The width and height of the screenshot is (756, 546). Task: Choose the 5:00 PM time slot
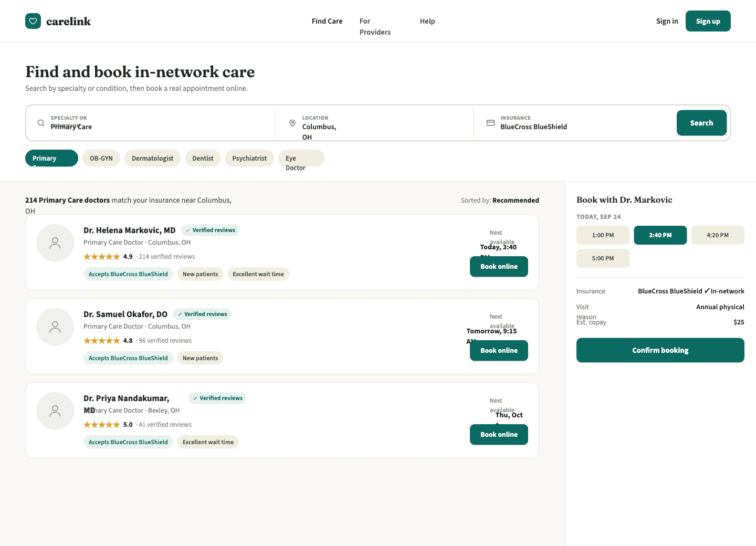(x=603, y=258)
